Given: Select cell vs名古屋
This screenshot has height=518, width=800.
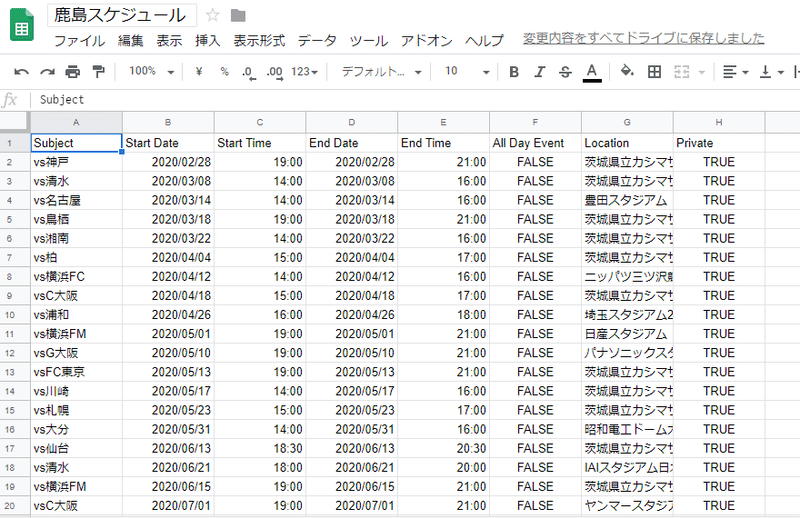Looking at the screenshot, I should (76, 200).
